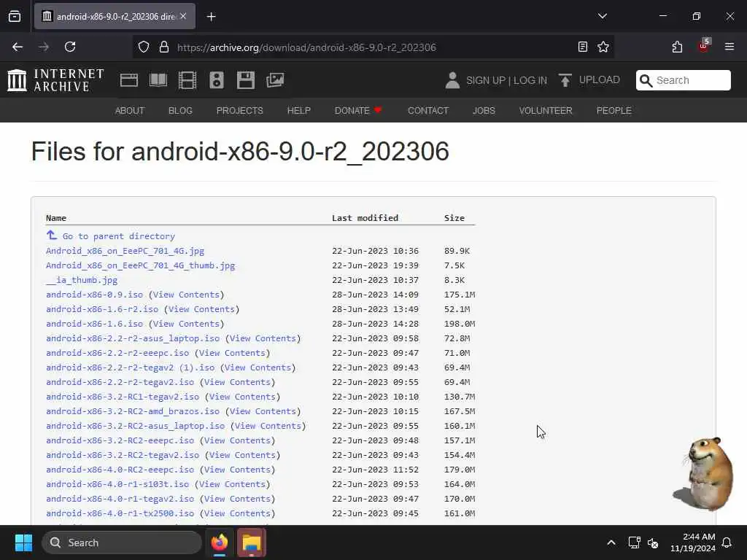Open the uBlock Origin extension icon
This screenshot has width=747, height=560.
tap(704, 46)
